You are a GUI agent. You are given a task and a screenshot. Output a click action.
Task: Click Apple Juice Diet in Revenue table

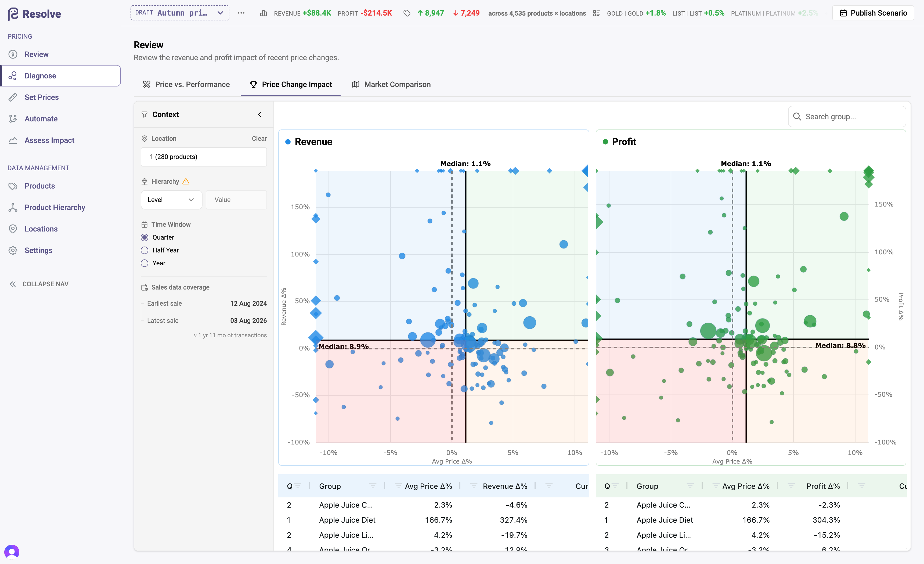[x=347, y=520]
